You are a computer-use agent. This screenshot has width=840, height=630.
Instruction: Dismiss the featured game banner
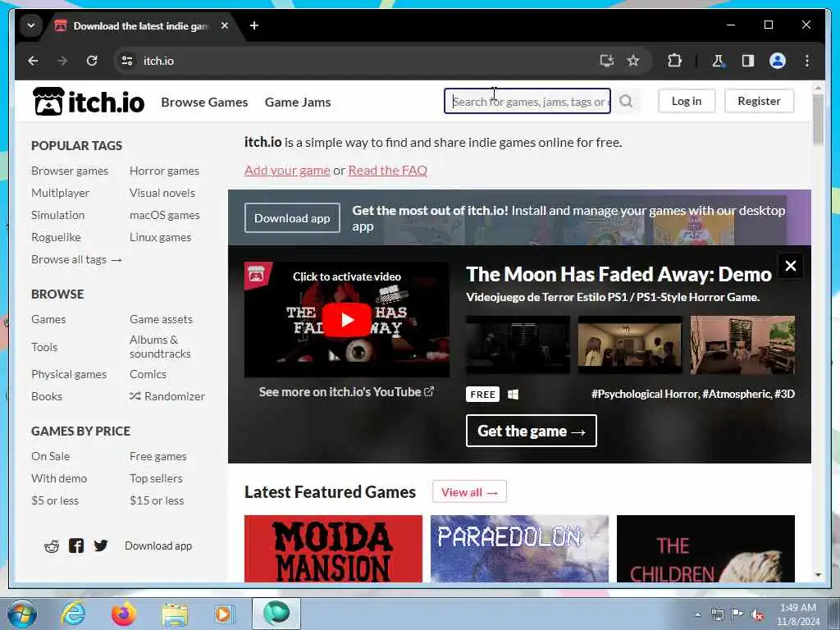pos(790,266)
